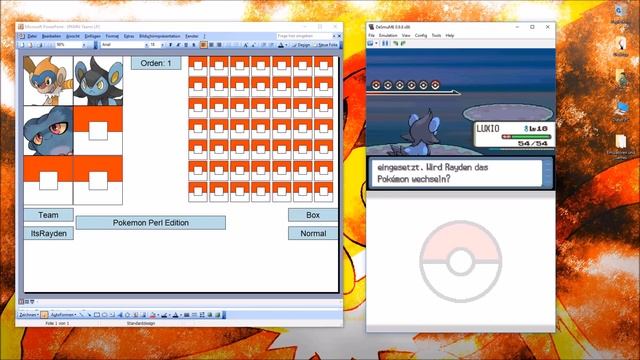Click the line style icon in drawing toolbar
Image resolution: width=640 pixels, height=360 pixels.
point(187,315)
